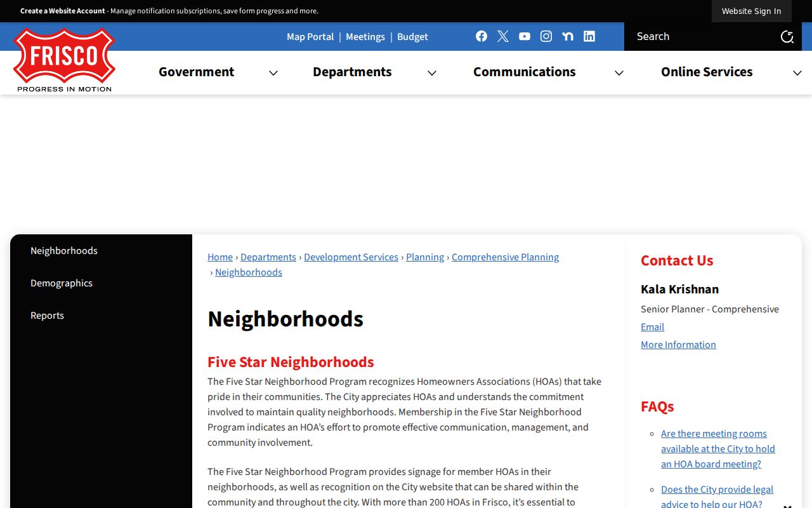Expand the Departments menu chevron
Image resolution: width=812 pixels, height=508 pixels.
tap(432, 73)
